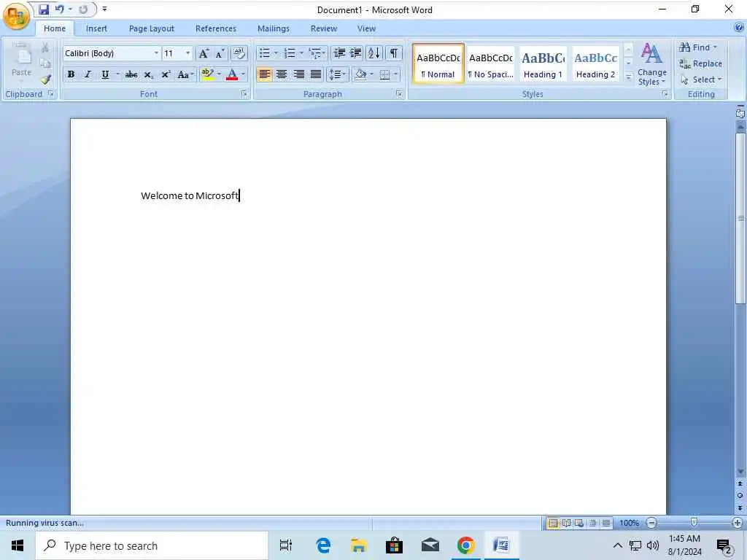
Task: Switch to the References tab
Action: point(216,28)
